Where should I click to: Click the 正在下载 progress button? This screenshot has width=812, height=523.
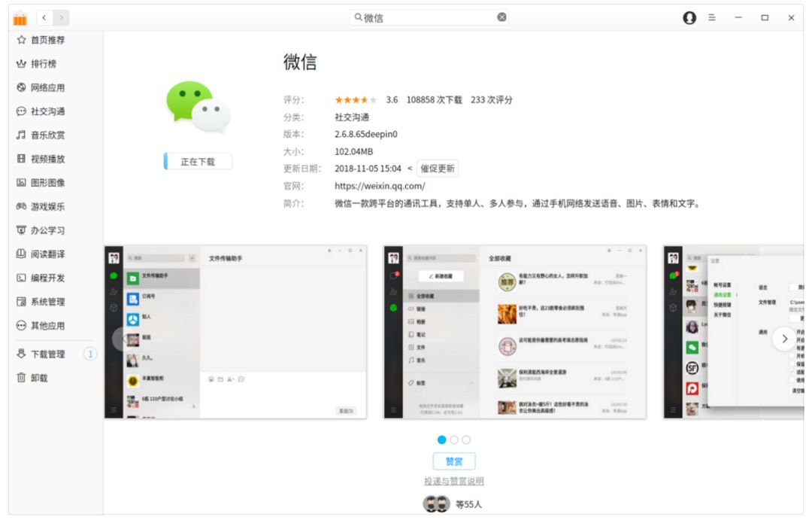[198, 162]
